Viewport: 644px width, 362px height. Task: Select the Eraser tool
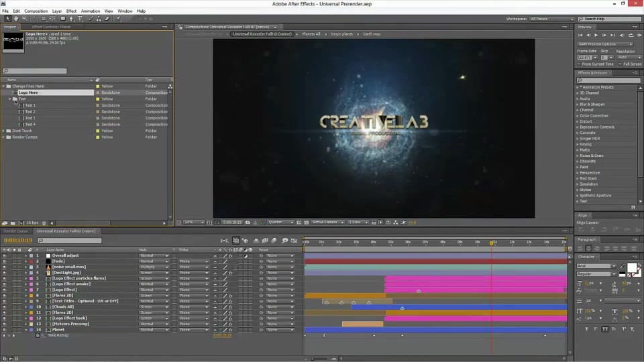click(107, 19)
